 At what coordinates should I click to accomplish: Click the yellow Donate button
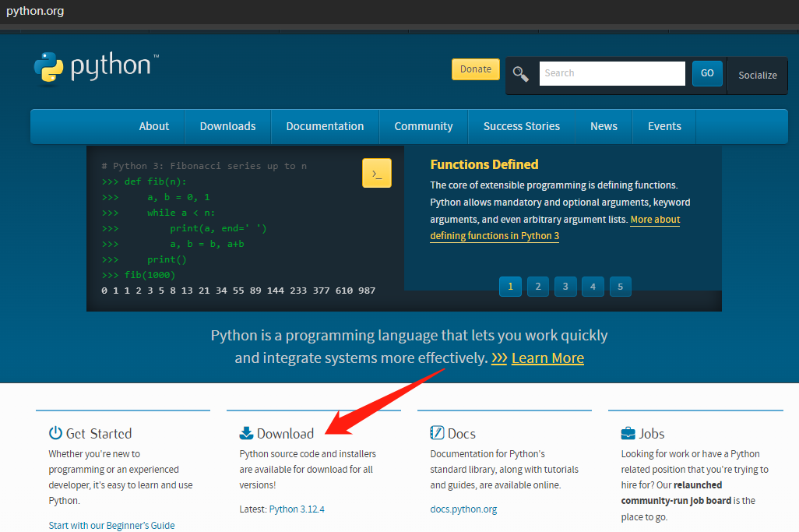coord(475,69)
